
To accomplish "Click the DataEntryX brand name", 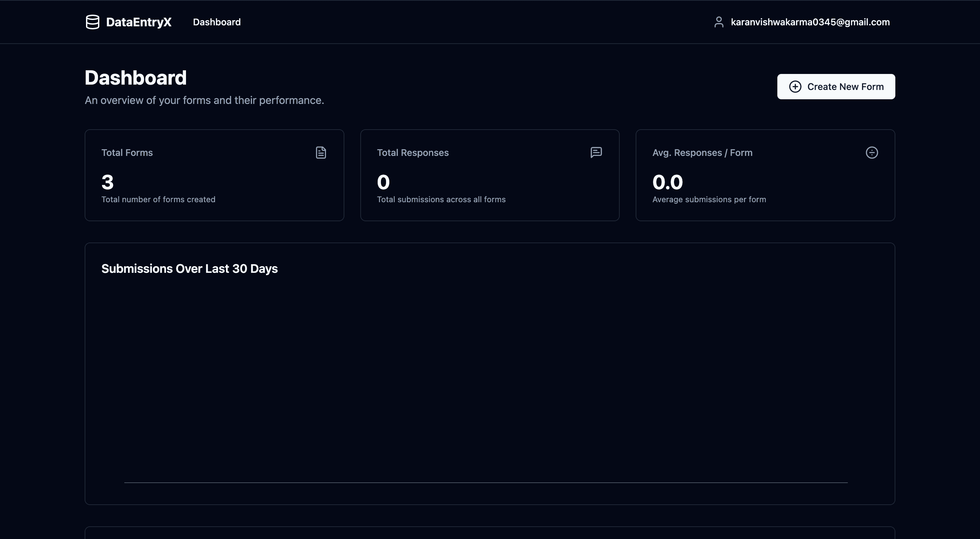I will [x=138, y=22].
